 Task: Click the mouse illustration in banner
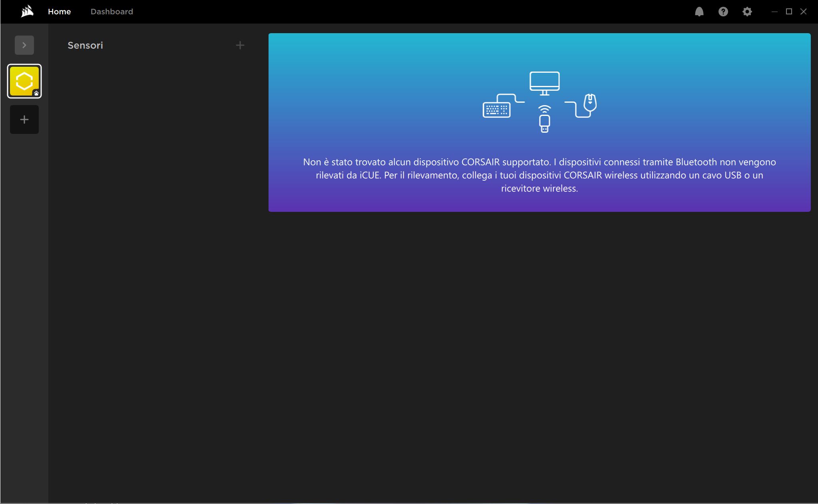(590, 103)
